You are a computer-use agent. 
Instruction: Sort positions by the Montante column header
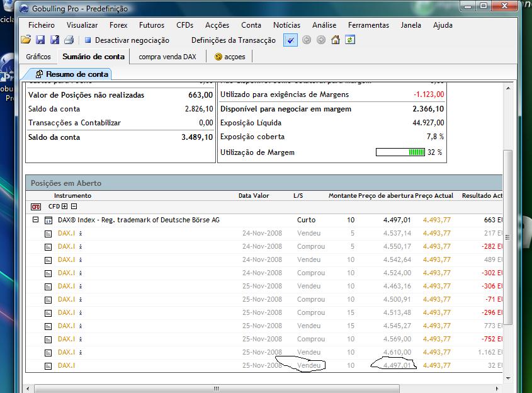tap(342, 195)
